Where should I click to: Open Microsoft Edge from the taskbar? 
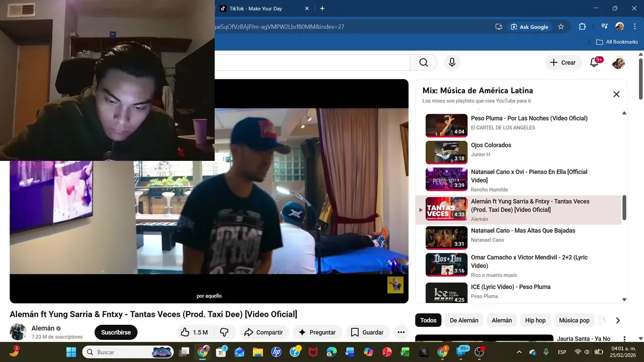point(332,352)
